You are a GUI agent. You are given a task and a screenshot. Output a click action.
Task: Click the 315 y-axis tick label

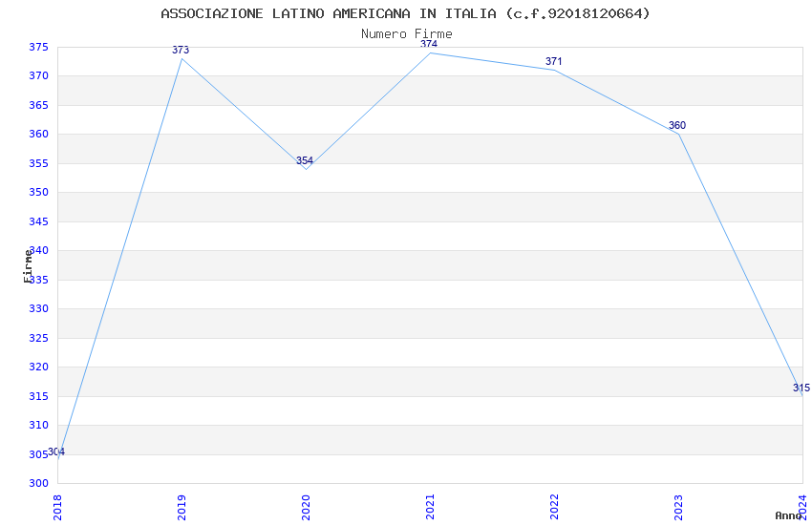[38, 397]
